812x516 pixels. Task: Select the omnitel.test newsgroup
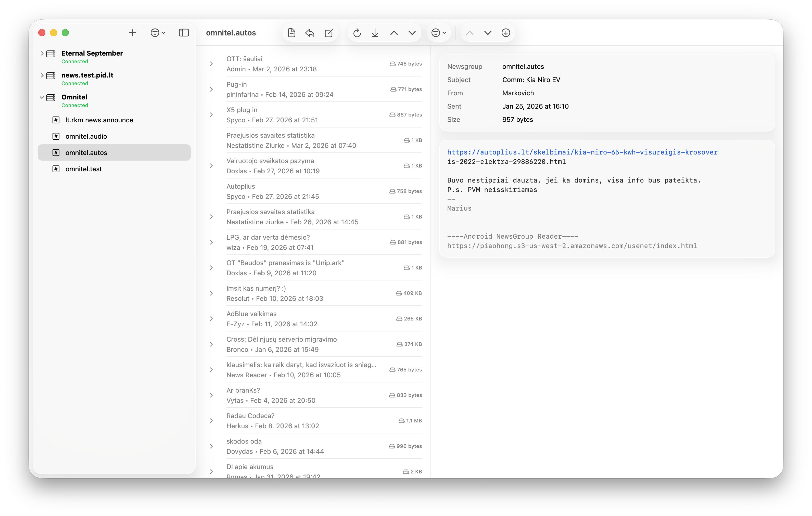(84, 169)
